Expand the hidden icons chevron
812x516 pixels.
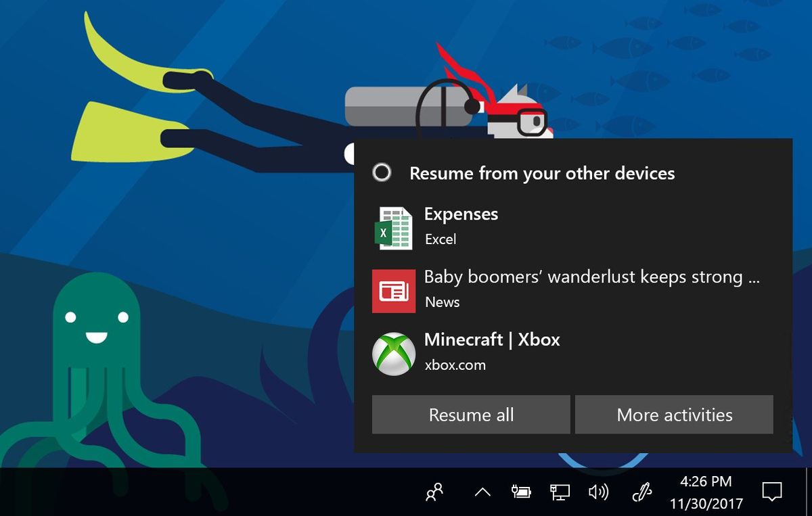482,493
